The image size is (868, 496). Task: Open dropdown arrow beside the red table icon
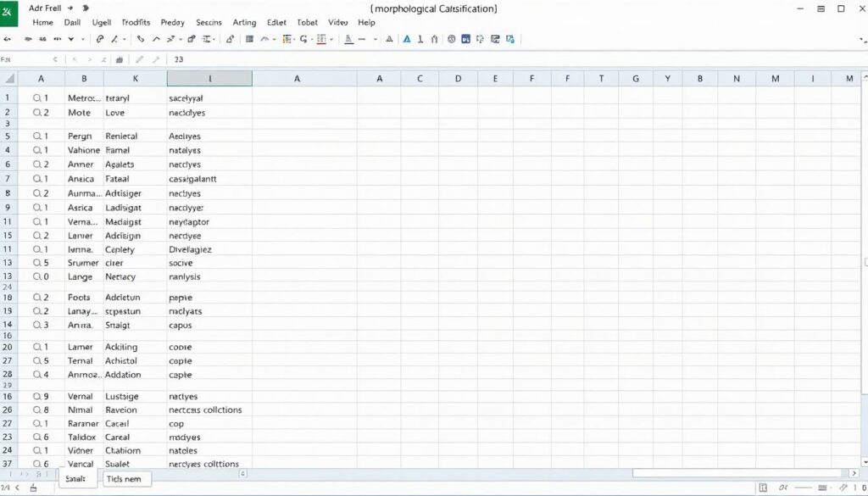point(331,39)
